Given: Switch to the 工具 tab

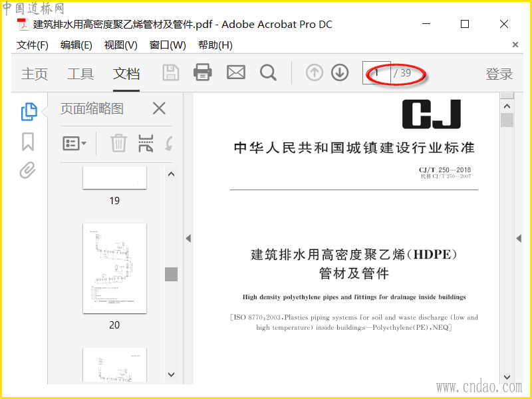Looking at the screenshot, I should pos(80,74).
